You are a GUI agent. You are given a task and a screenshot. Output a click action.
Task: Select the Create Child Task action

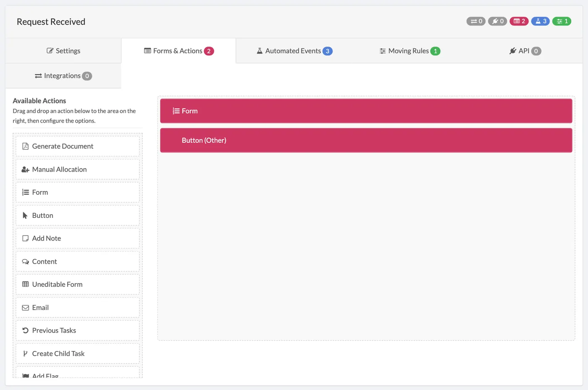(78, 353)
